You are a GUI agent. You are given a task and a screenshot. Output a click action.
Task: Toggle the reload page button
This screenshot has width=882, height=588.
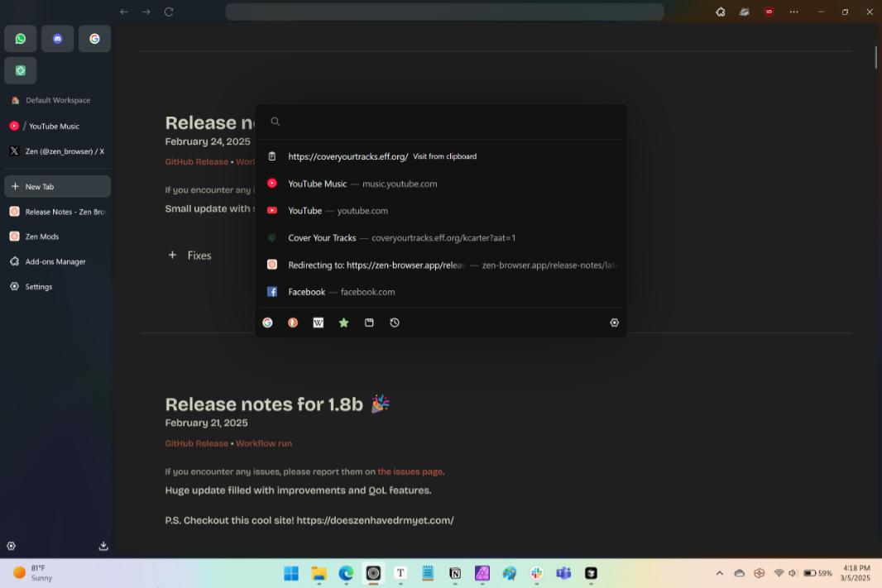coord(168,12)
